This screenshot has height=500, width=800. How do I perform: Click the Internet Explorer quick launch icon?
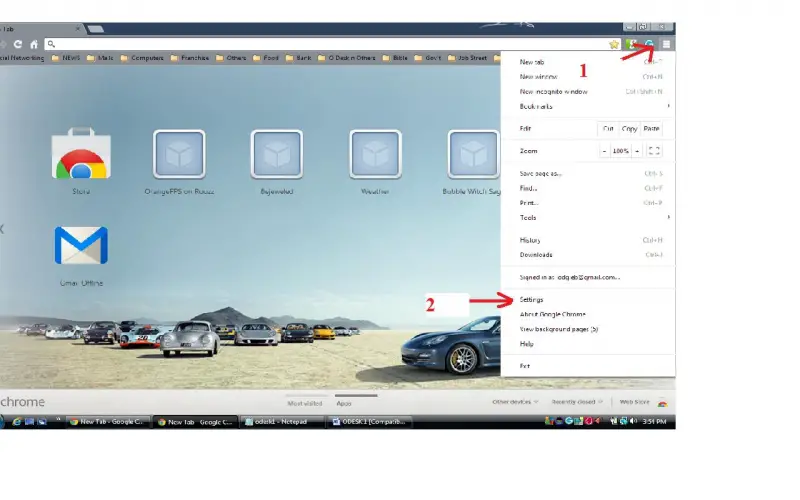[x=17, y=421]
